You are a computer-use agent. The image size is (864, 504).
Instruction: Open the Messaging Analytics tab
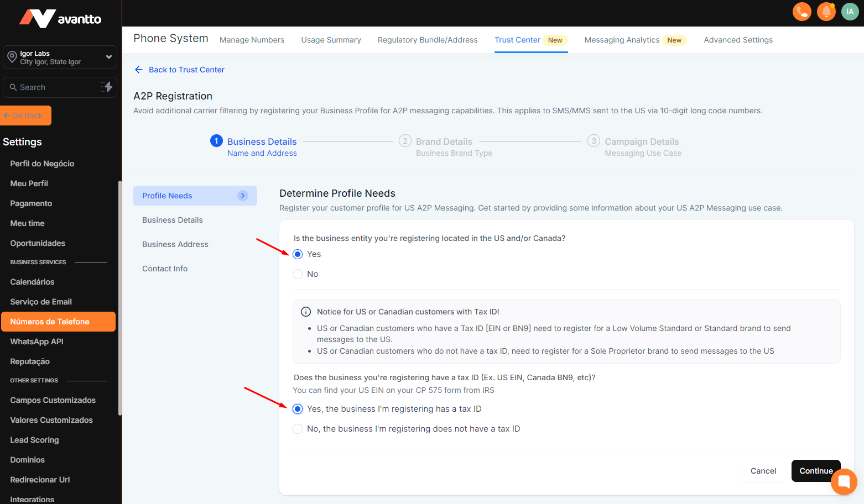(x=622, y=40)
